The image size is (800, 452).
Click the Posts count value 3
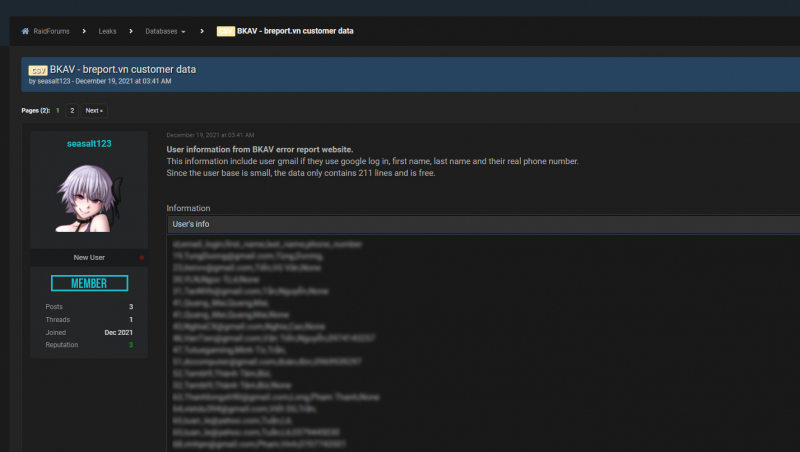coord(131,307)
